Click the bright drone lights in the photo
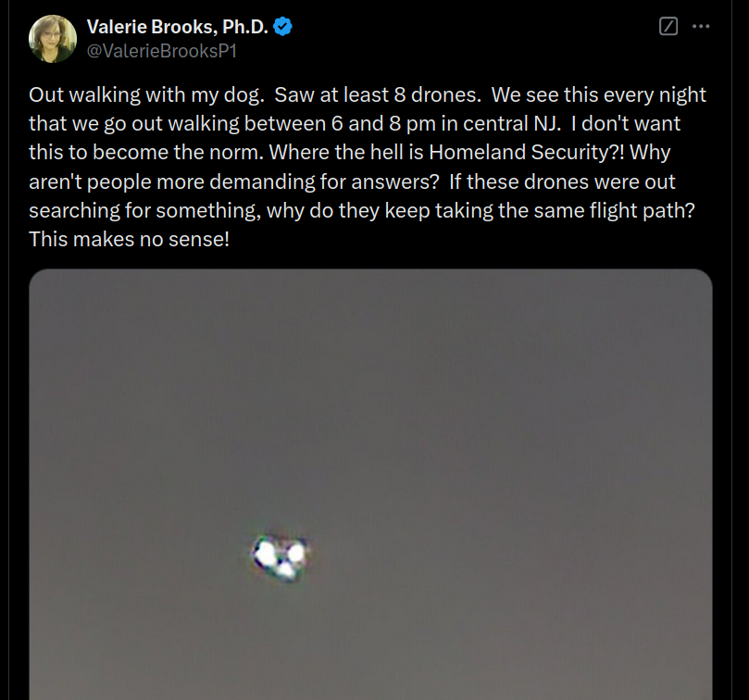The image size is (749, 700). [x=281, y=558]
